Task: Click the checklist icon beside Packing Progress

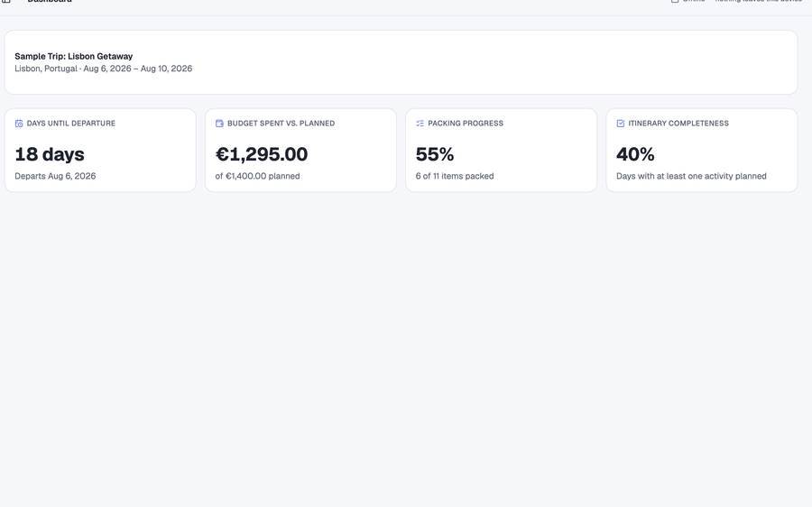Action: [420, 124]
